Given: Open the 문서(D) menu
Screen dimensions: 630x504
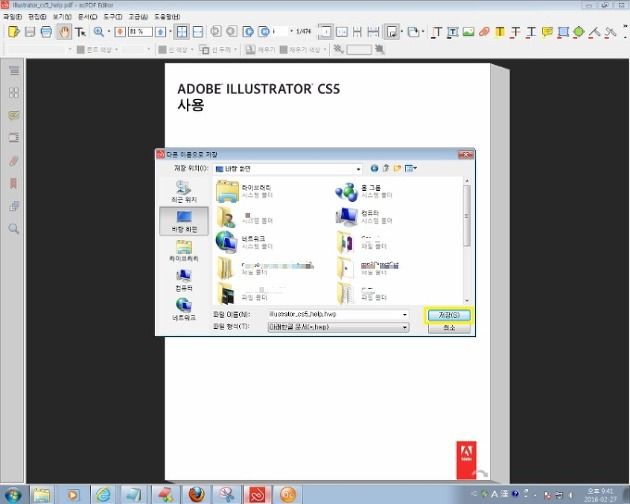Looking at the screenshot, I should click(x=87, y=17).
